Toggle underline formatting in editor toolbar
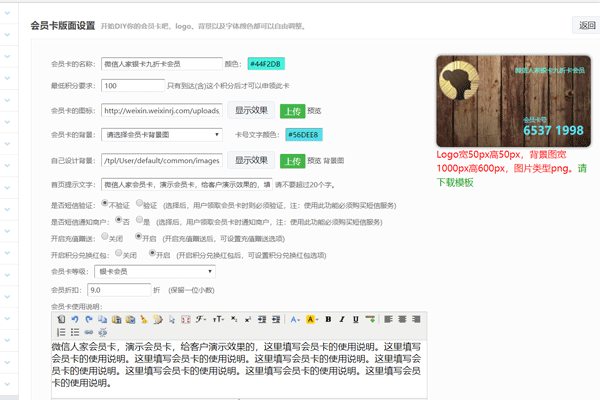The image size is (600, 400). (356, 319)
